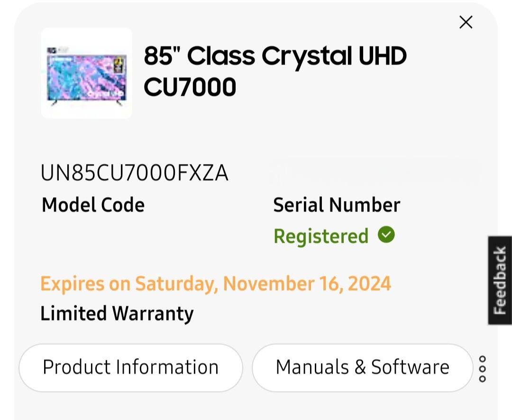Screen dimensions: 512x420
Task: Click the Serial Number heading
Action: 337,205
